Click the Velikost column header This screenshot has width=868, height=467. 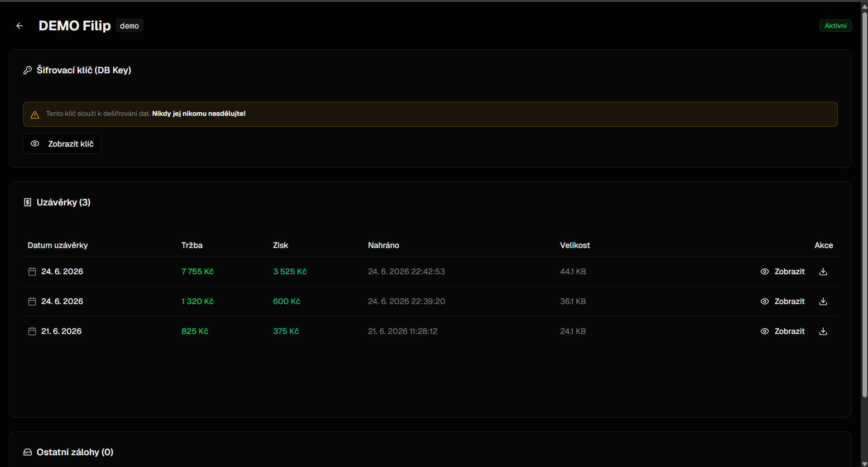(x=575, y=245)
